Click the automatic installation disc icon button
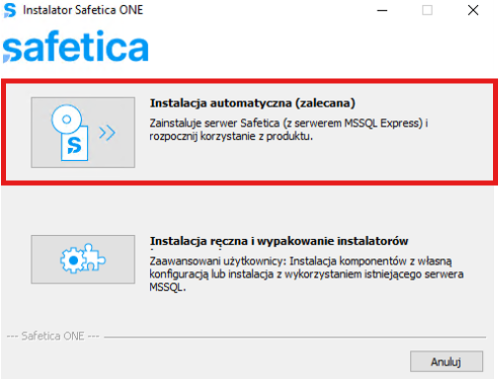 tap(83, 132)
